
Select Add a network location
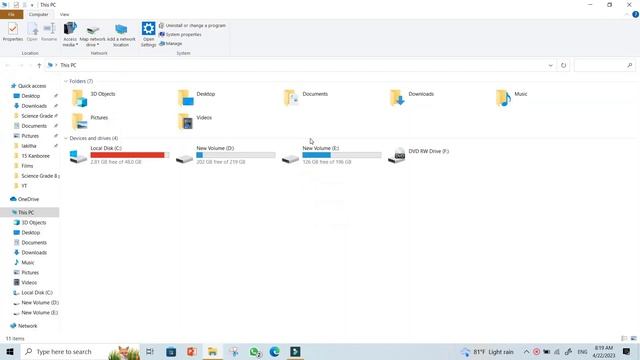click(121, 34)
